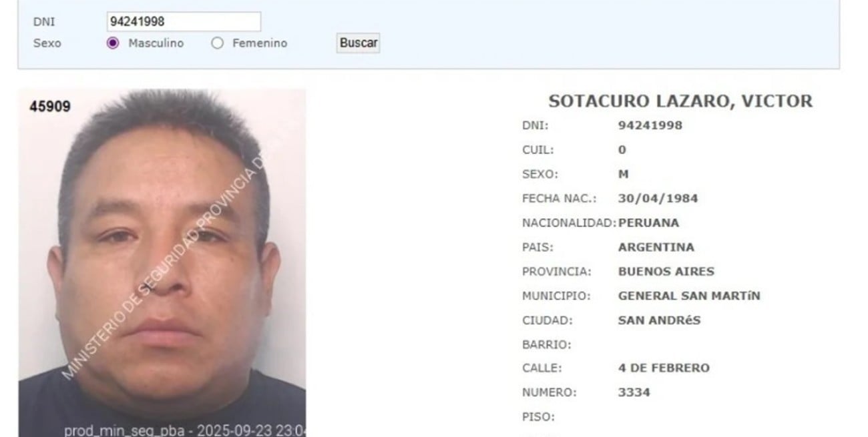Click the prod_min_seg_pba timestamp caption on the photo

click(185, 430)
